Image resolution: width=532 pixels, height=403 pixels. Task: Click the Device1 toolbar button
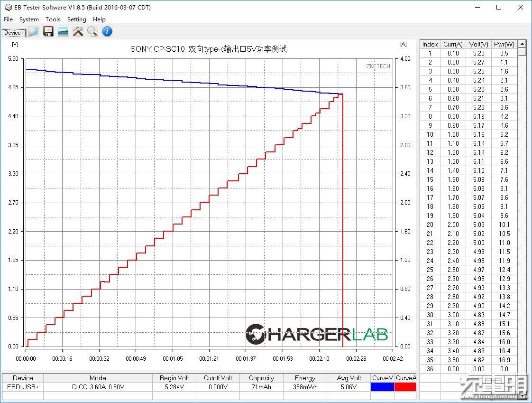[x=14, y=33]
